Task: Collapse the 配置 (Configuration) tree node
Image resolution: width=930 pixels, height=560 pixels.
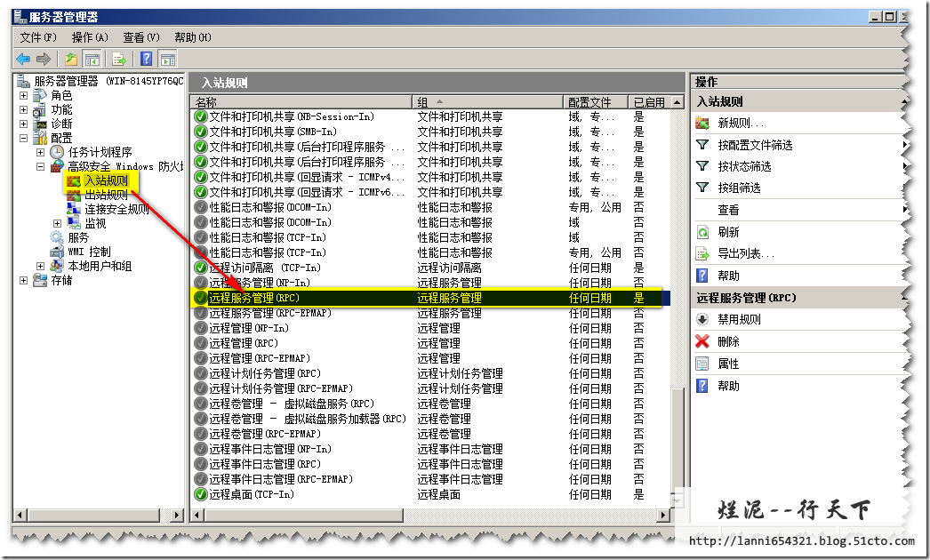Action: 24,139
